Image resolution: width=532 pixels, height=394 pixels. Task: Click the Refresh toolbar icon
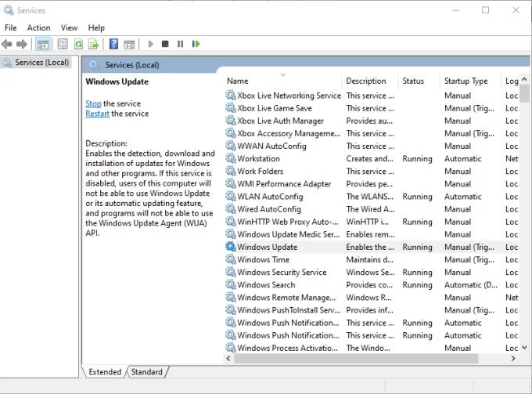pos(78,44)
